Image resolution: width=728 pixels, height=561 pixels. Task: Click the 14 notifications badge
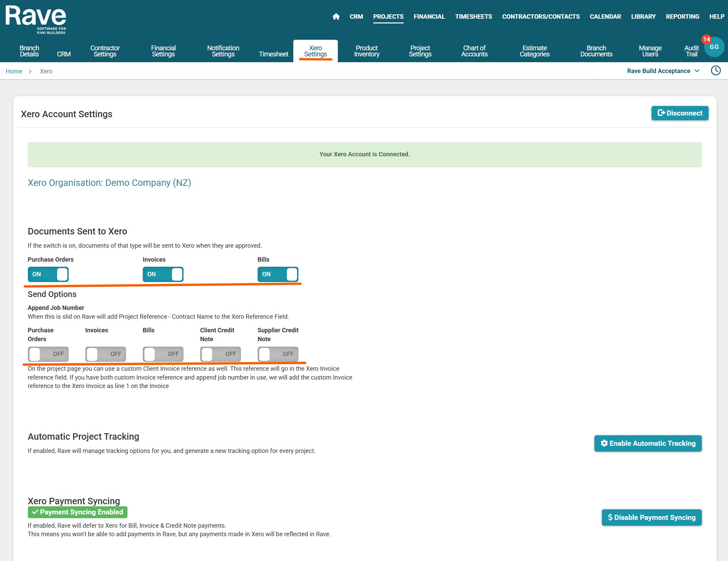point(706,39)
